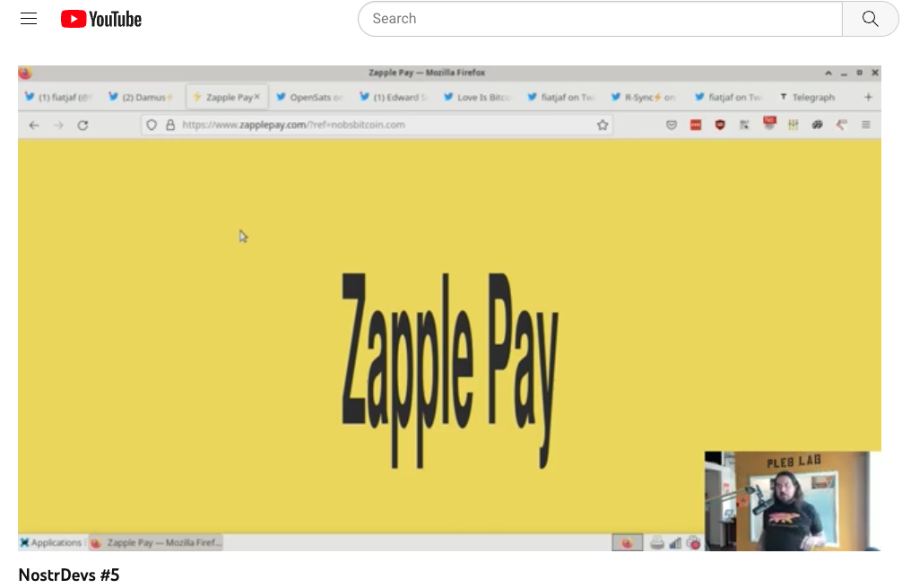
Task: Open the Applications menu in the panel
Action: tap(50, 542)
